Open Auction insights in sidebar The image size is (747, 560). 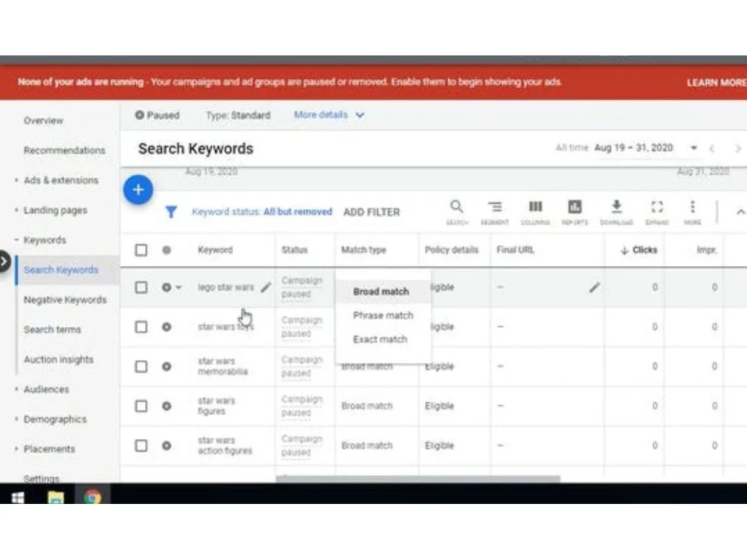coord(58,360)
